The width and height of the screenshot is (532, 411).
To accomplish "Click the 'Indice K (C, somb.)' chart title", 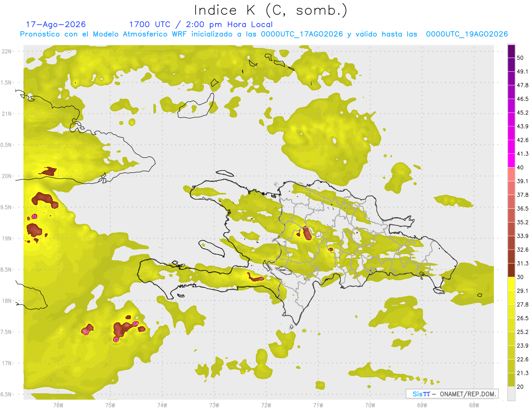I will coord(270,10).
